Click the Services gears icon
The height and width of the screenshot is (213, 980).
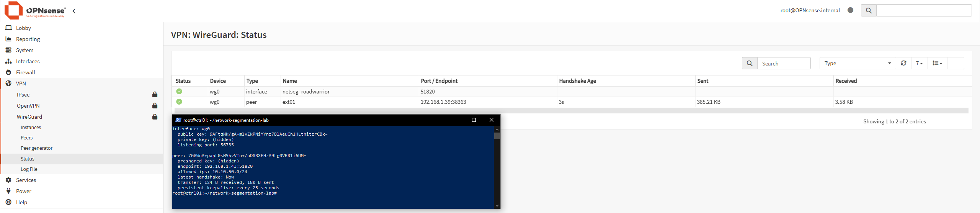tap(8, 180)
